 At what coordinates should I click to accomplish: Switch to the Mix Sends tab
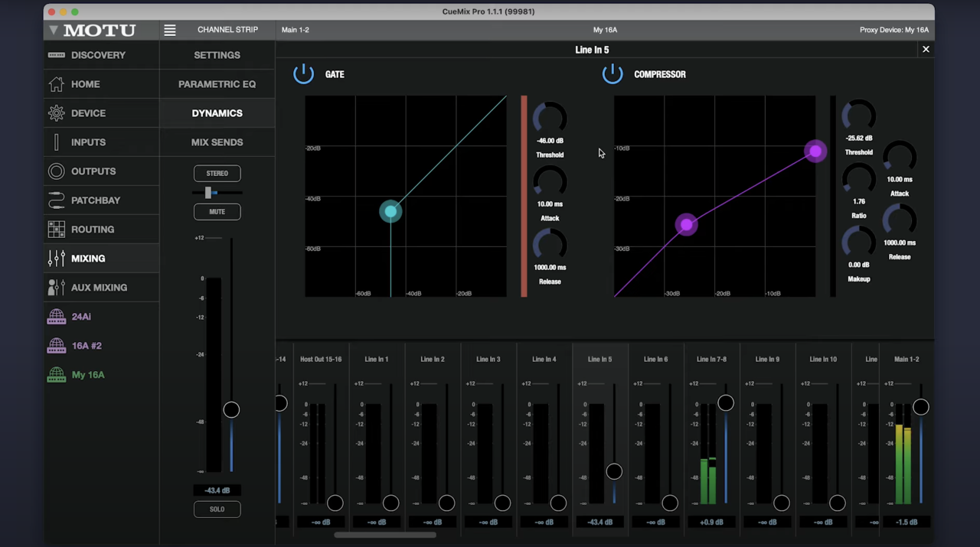(217, 142)
